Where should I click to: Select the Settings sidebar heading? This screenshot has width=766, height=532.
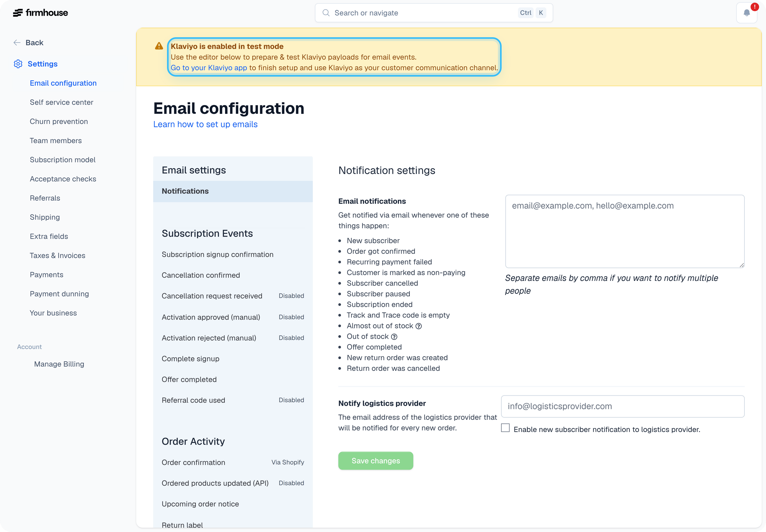pyautogui.click(x=42, y=64)
